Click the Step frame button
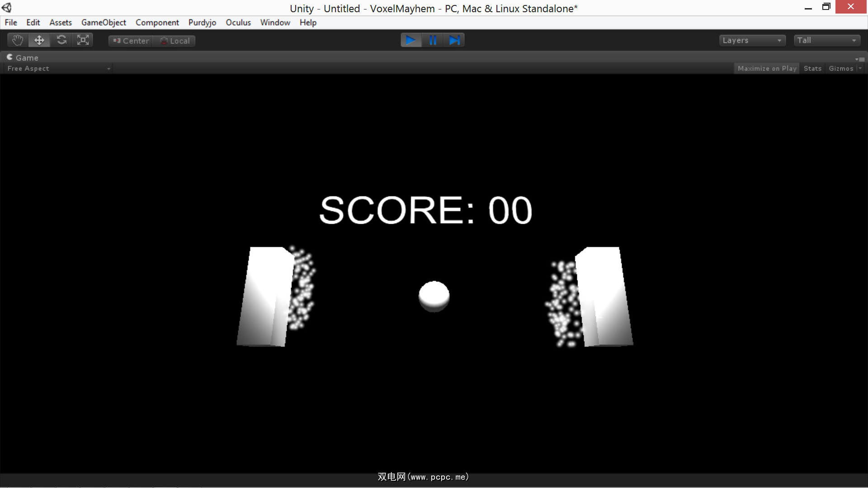Image resolution: width=868 pixels, height=488 pixels. (454, 40)
